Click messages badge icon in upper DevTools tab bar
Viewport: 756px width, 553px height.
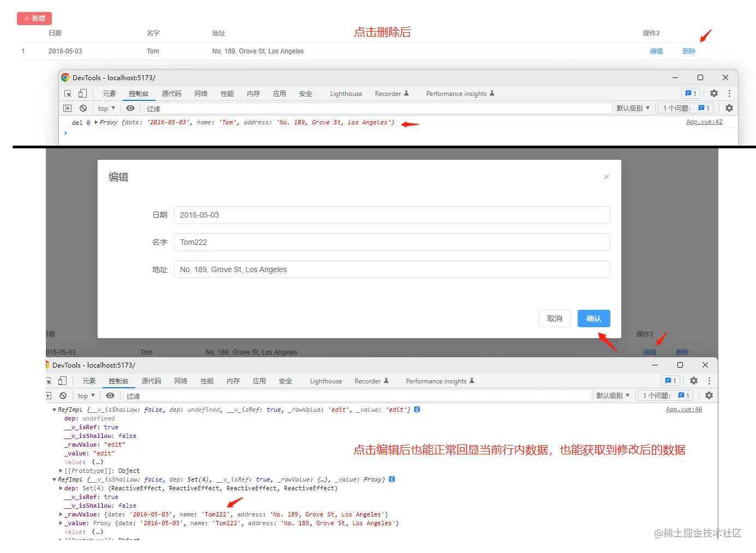point(691,93)
